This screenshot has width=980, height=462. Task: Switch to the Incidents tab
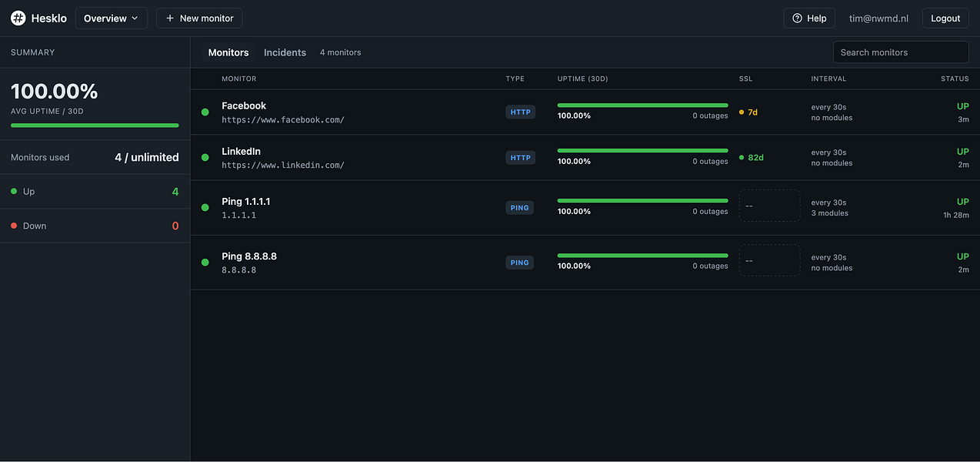pos(285,52)
